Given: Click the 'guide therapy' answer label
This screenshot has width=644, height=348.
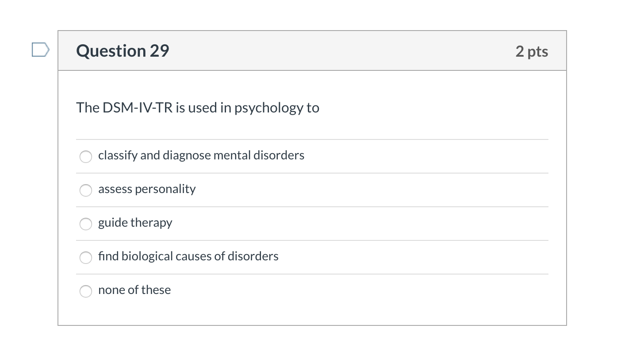Looking at the screenshot, I should pos(135,223).
